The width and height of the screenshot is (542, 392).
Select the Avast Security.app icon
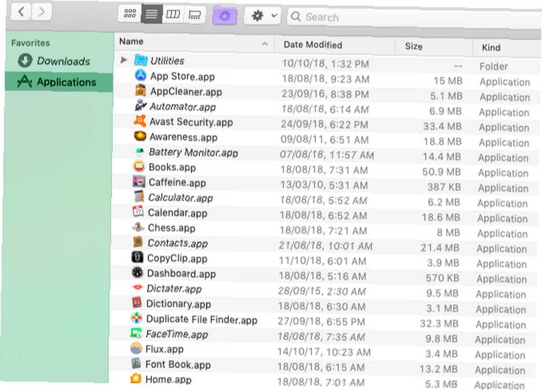tap(140, 121)
